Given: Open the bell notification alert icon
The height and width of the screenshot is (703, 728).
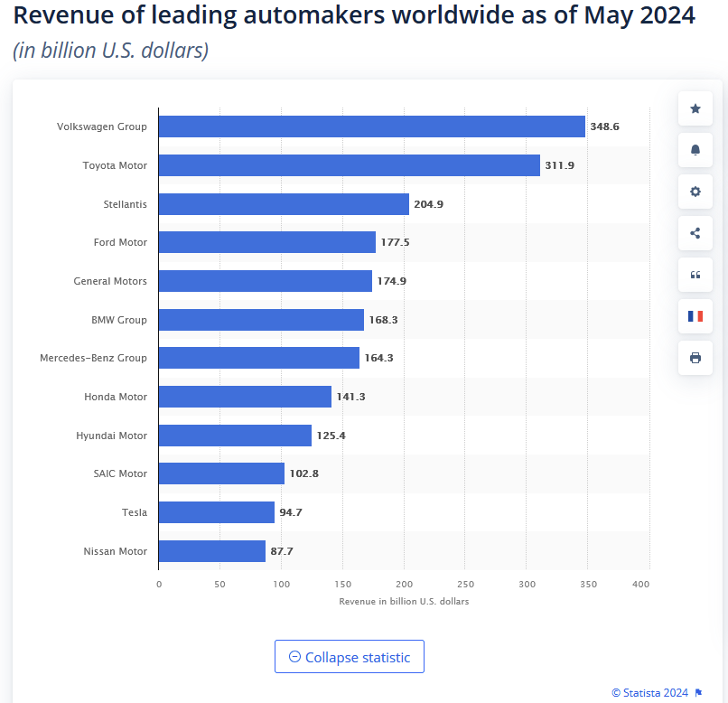Looking at the screenshot, I should click(x=695, y=150).
